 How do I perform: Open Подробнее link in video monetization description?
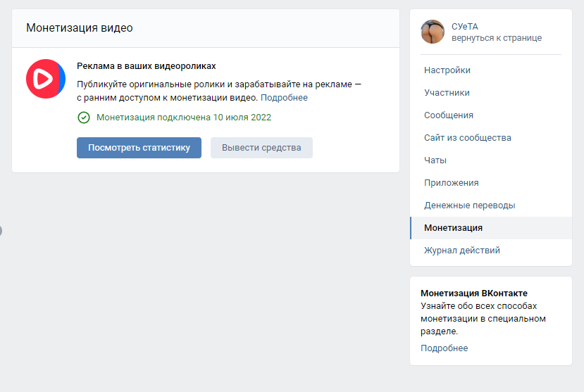pyautogui.click(x=284, y=98)
